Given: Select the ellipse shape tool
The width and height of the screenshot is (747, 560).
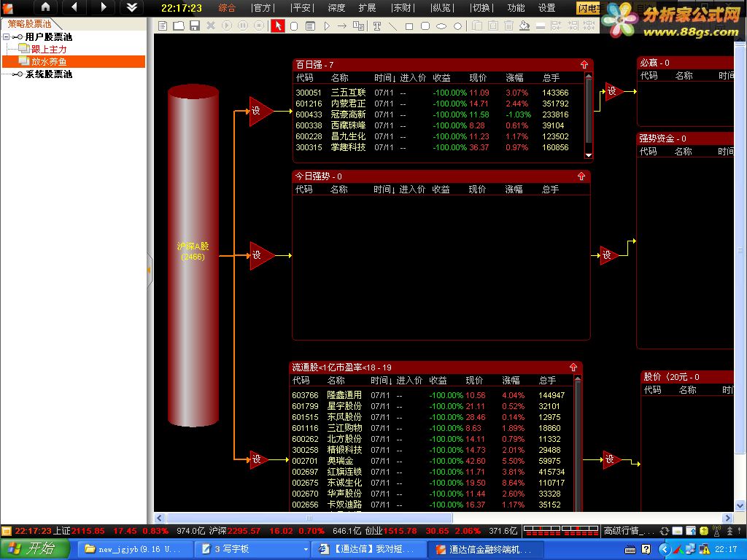Looking at the screenshot, I should coord(441,26).
